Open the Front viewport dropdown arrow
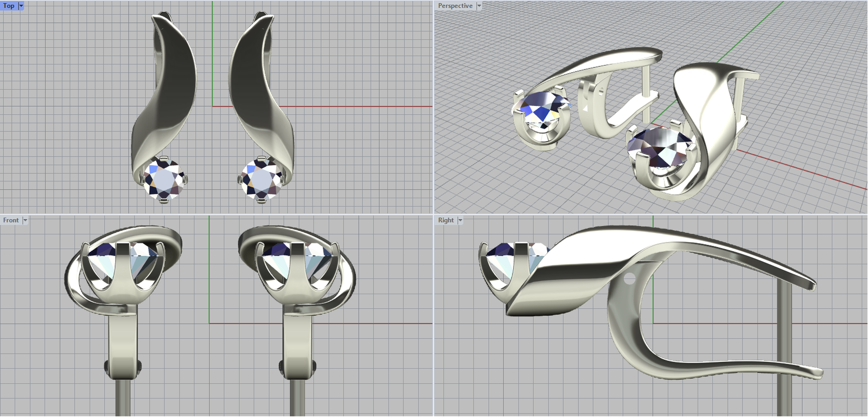868x419 pixels. coord(25,220)
